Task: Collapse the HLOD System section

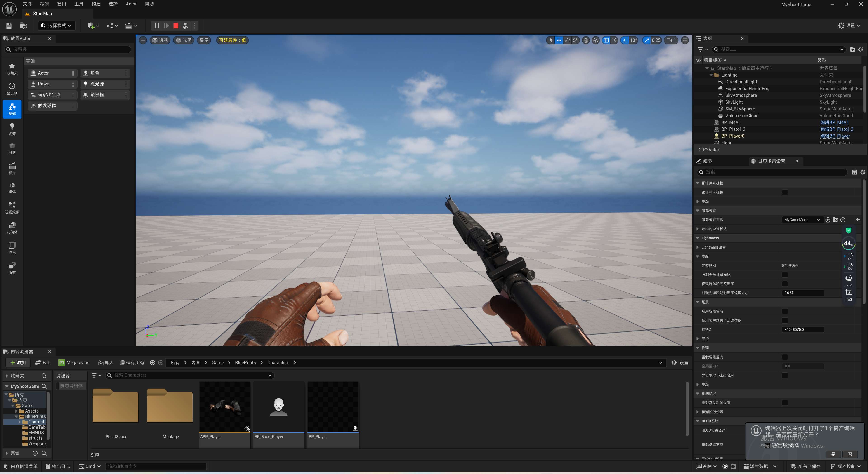Action: pyautogui.click(x=698, y=421)
